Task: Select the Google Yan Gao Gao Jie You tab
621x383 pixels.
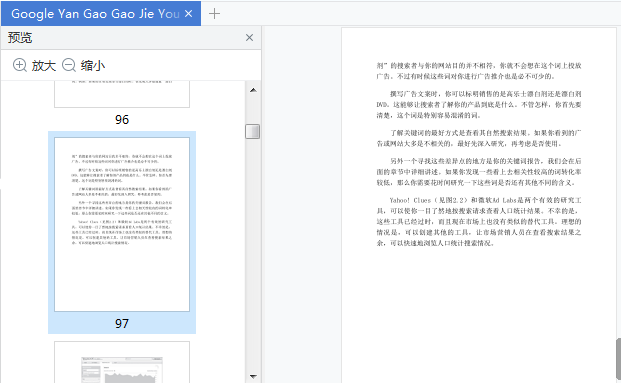Action: 101,13
